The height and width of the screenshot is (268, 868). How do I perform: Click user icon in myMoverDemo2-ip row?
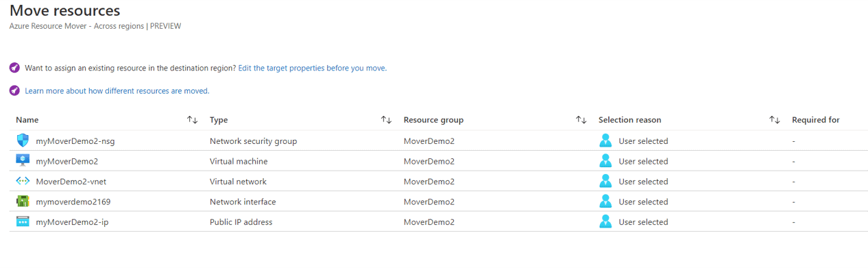pyautogui.click(x=605, y=221)
